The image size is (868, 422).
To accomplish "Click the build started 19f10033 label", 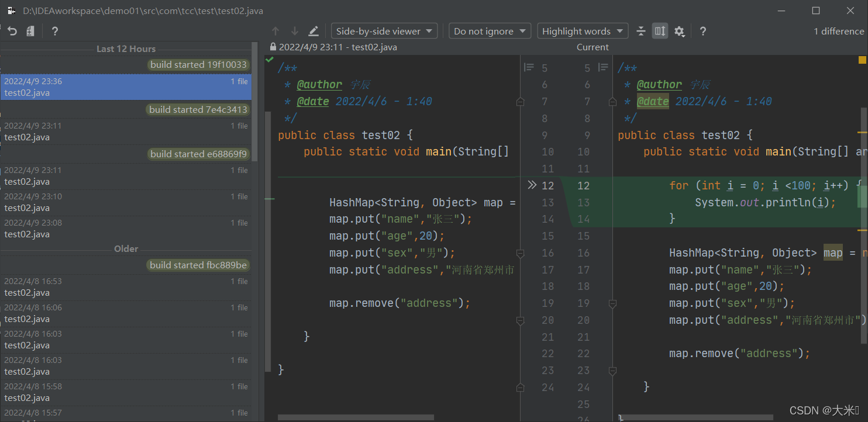I will tap(198, 65).
